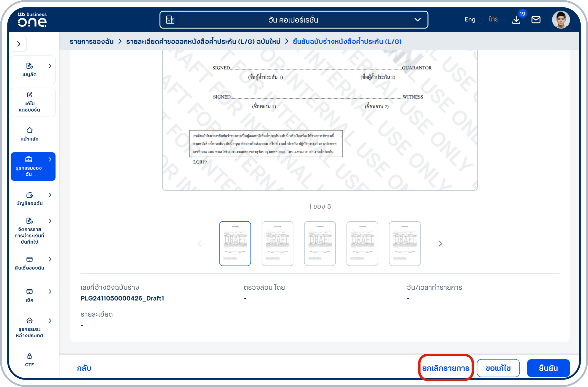Click the ttb business one logo

(x=32, y=20)
